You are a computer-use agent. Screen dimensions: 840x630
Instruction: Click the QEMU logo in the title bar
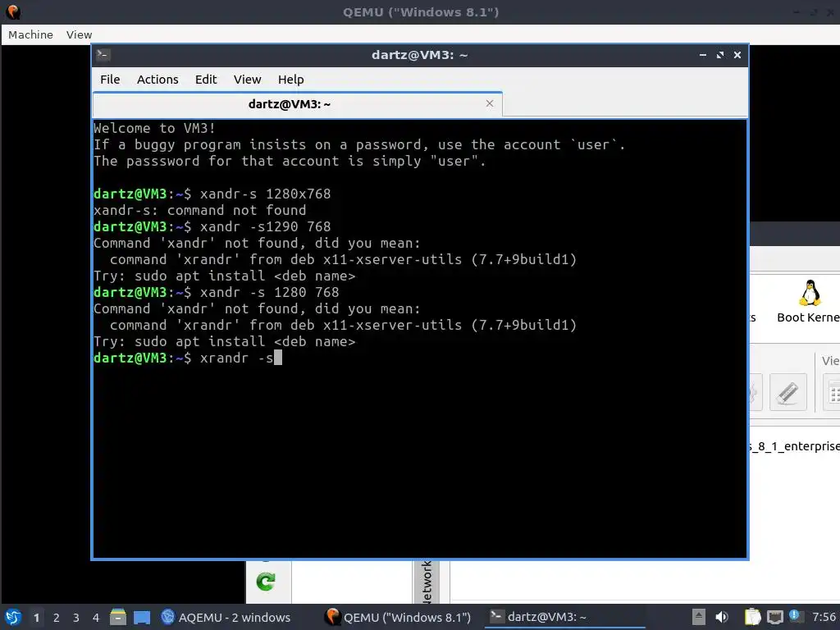click(x=13, y=11)
